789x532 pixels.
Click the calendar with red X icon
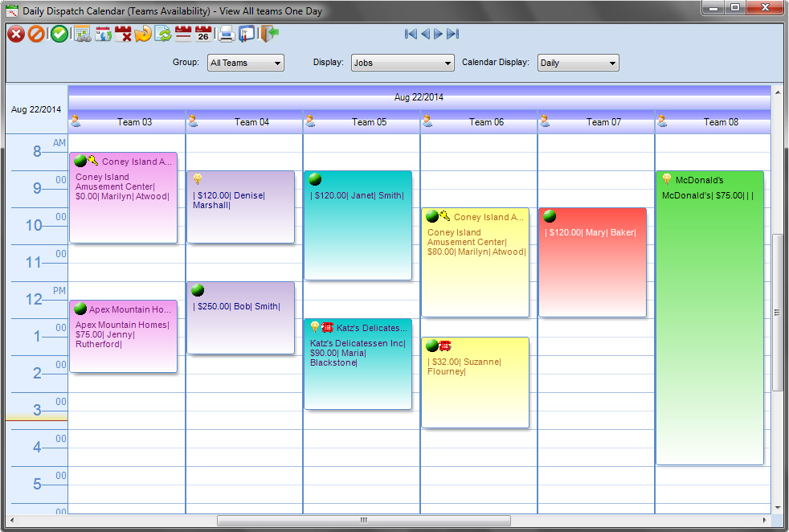[x=123, y=35]
